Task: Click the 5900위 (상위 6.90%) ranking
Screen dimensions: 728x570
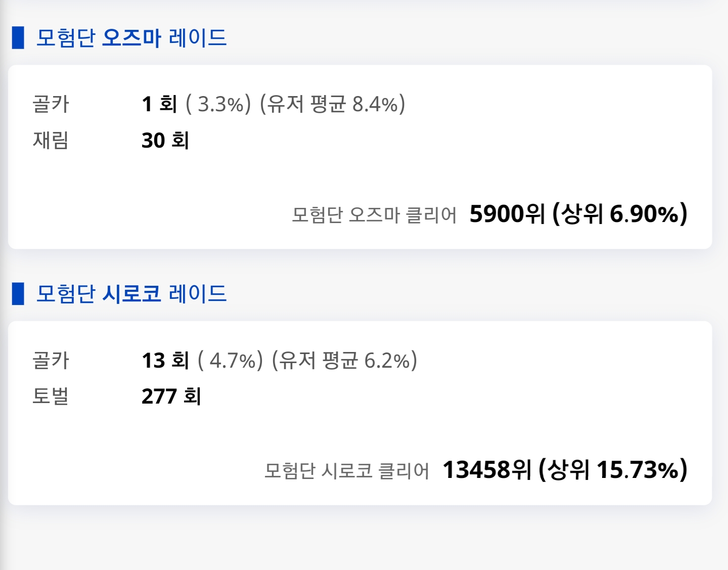Action: [x=579, y=213]
